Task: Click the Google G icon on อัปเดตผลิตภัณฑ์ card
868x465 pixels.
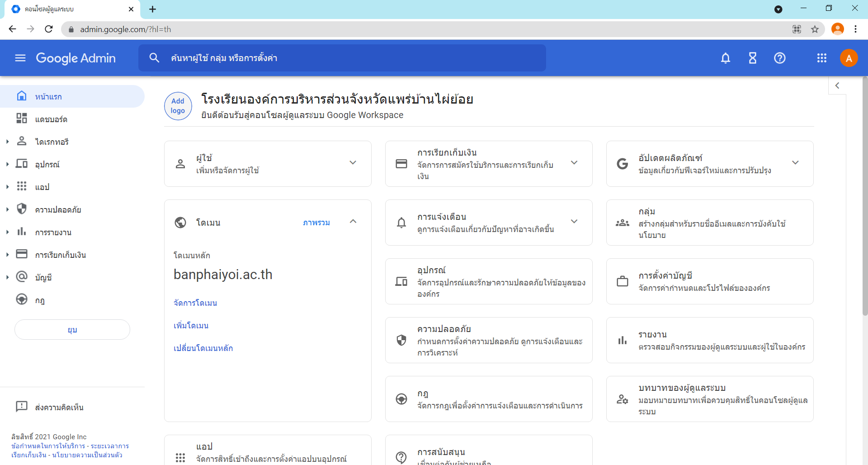Action: coord(623,164)
